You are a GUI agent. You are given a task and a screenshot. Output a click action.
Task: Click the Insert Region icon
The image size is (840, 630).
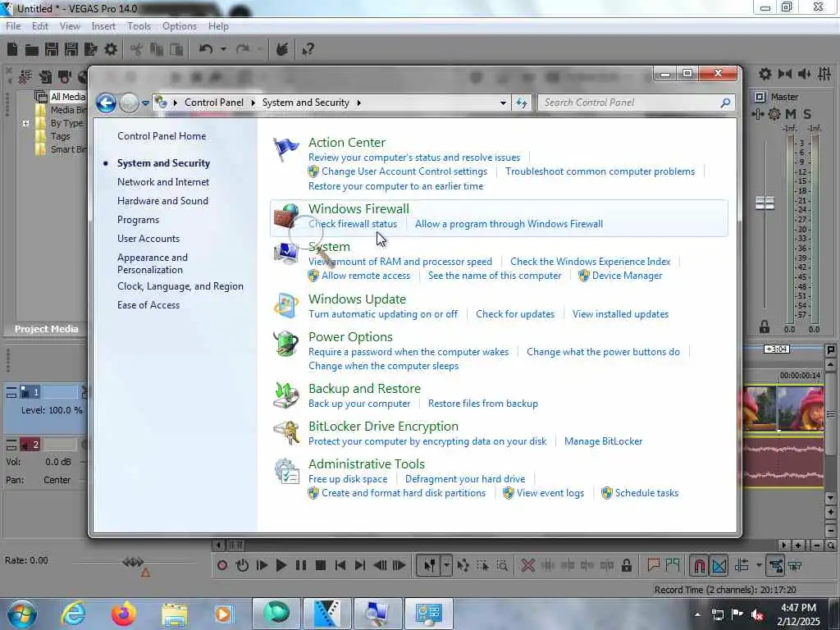point(673,564)
